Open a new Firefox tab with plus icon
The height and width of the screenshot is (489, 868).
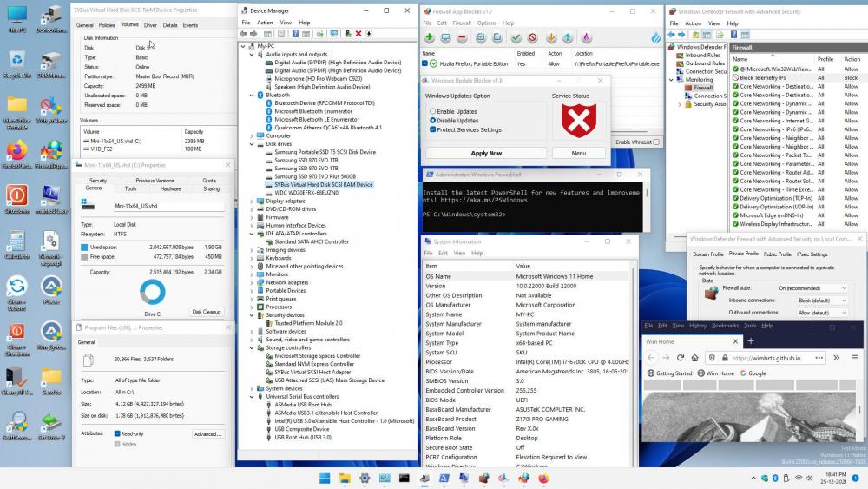click(x=751, y=341)
